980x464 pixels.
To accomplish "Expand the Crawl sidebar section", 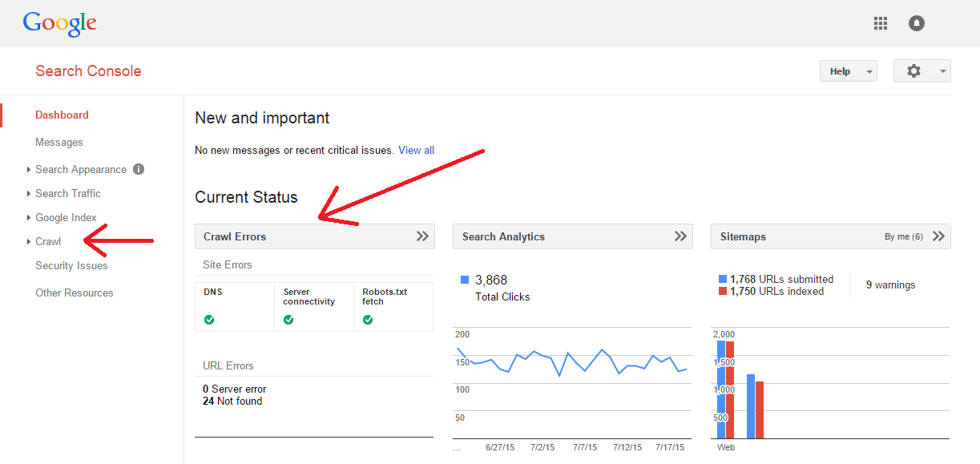I will [x=48, y=241].
